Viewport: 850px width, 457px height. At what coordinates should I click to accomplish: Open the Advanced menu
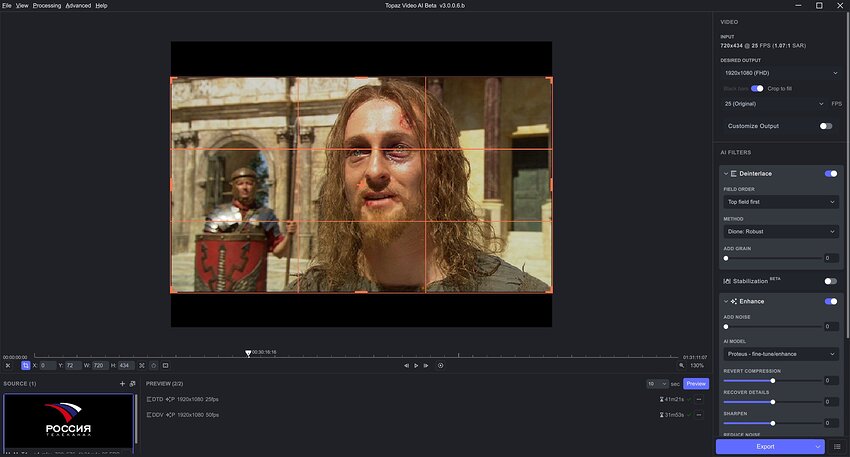78,5
